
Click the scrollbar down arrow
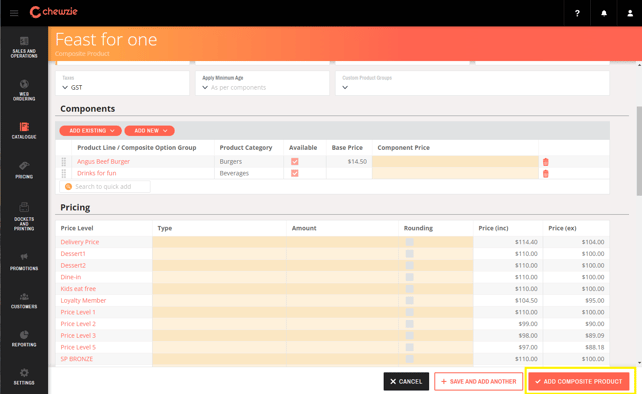coord(639,363)
